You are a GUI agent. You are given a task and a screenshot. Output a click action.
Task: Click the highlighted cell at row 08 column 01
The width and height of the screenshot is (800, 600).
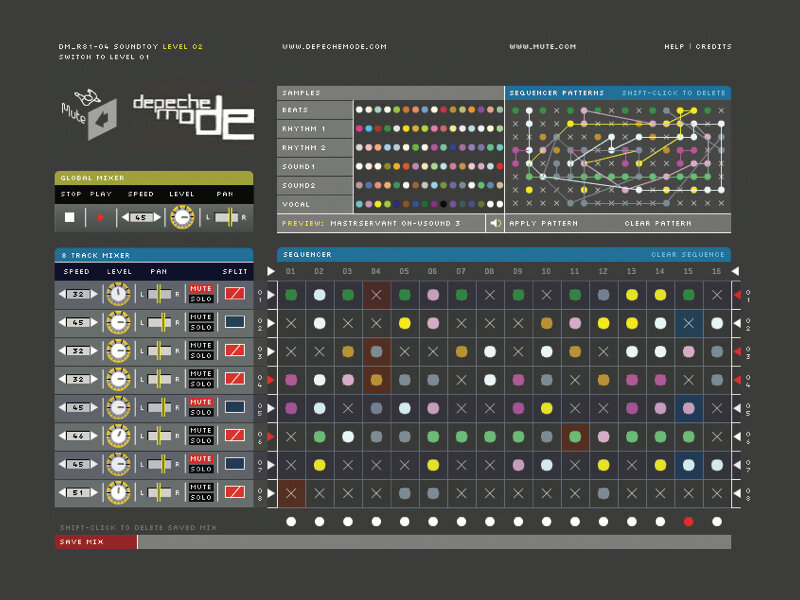291,493
